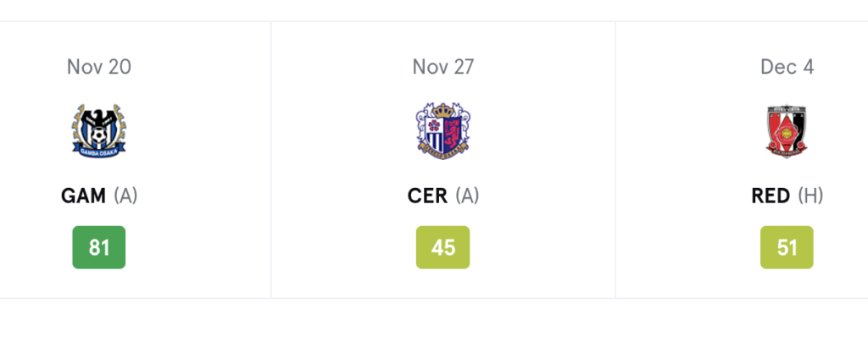Select the 45 difficulty rating badge
This screenshot has height=337, width=868.
442,247
